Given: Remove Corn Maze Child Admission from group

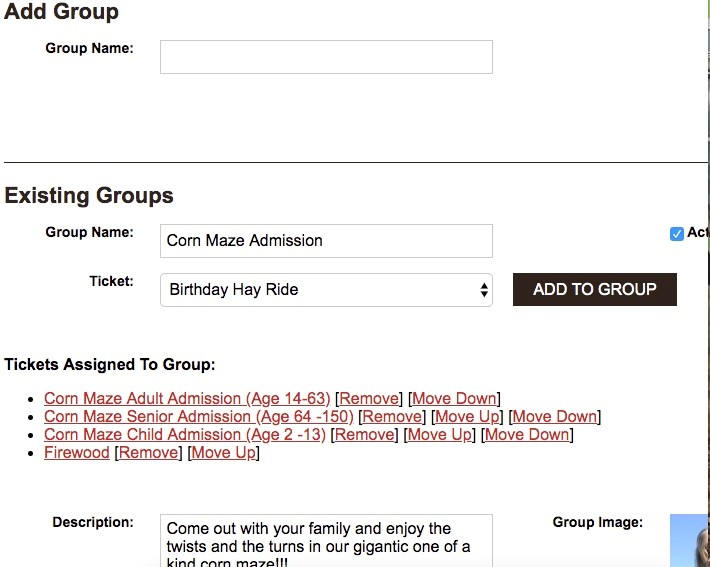Looking at the screenshot, I should (365, 435).
